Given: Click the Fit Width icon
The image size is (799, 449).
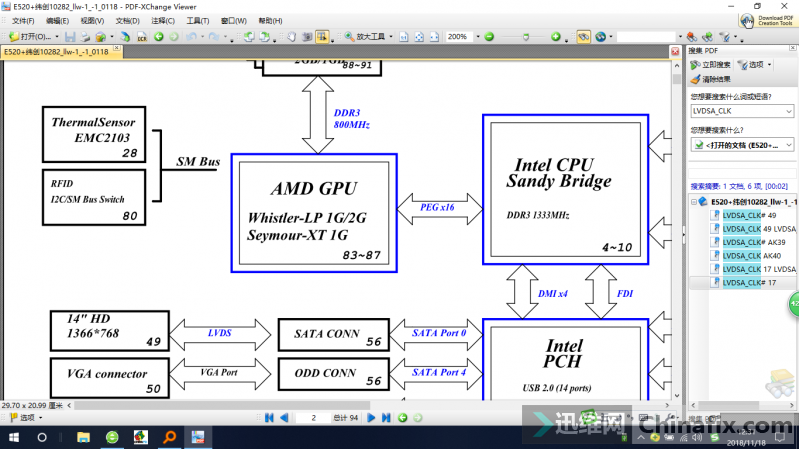Looking at the screenshot, I should 434,37.
